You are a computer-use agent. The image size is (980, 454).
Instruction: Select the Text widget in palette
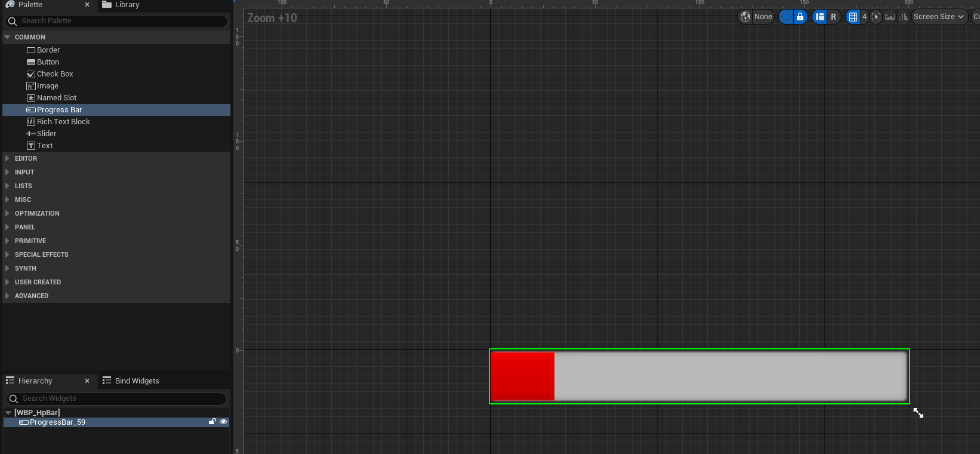[116, 146]
